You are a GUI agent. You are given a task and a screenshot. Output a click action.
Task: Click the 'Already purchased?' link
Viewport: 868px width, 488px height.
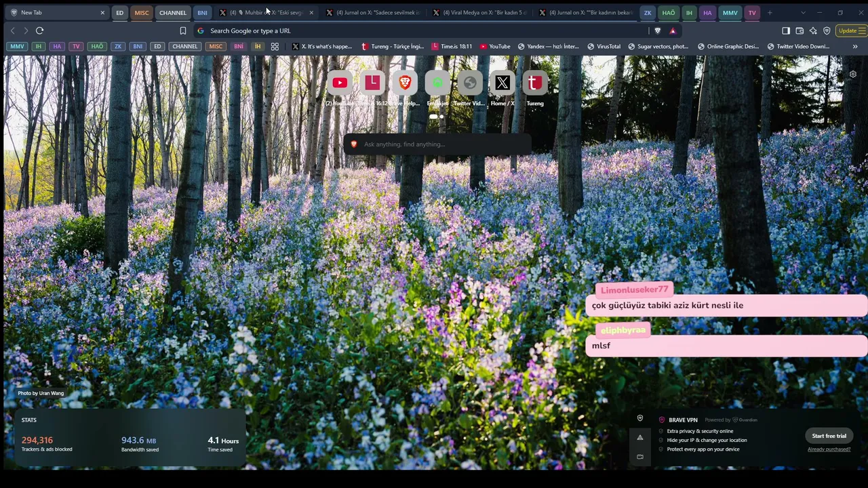(829, 449)
